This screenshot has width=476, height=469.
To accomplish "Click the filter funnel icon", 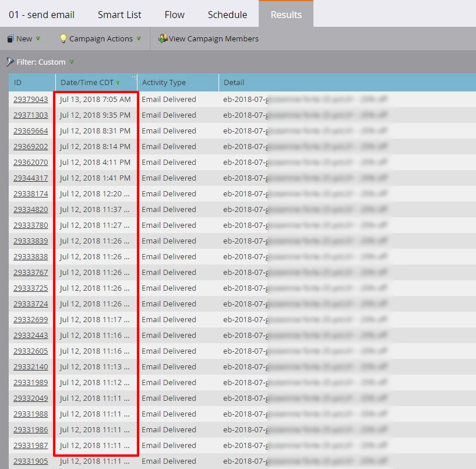I will tap(10, 62).
